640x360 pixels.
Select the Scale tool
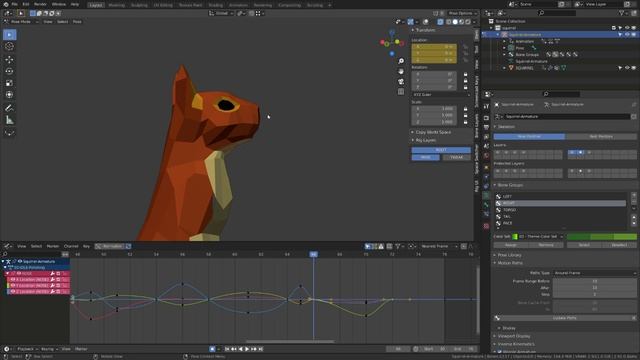[9, 83]
